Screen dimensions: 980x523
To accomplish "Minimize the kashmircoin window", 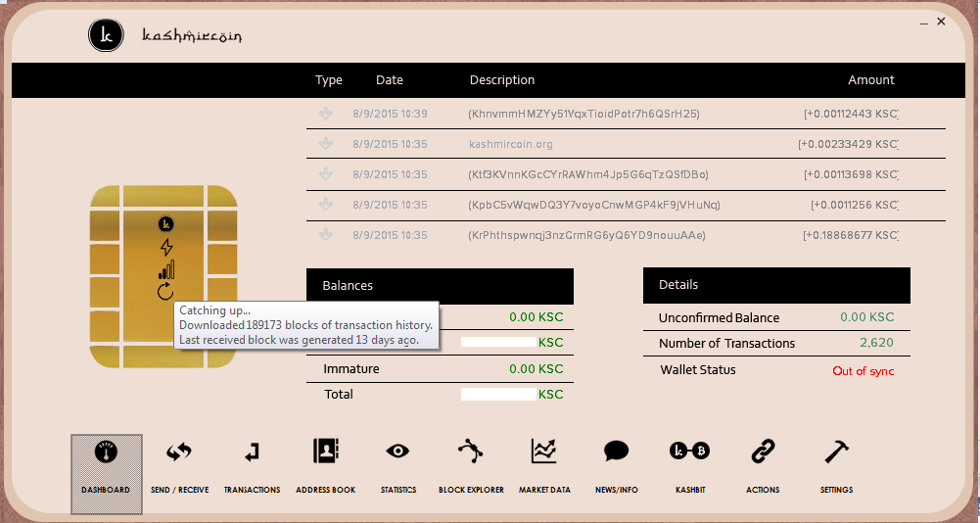I will (x=924, y=23).
